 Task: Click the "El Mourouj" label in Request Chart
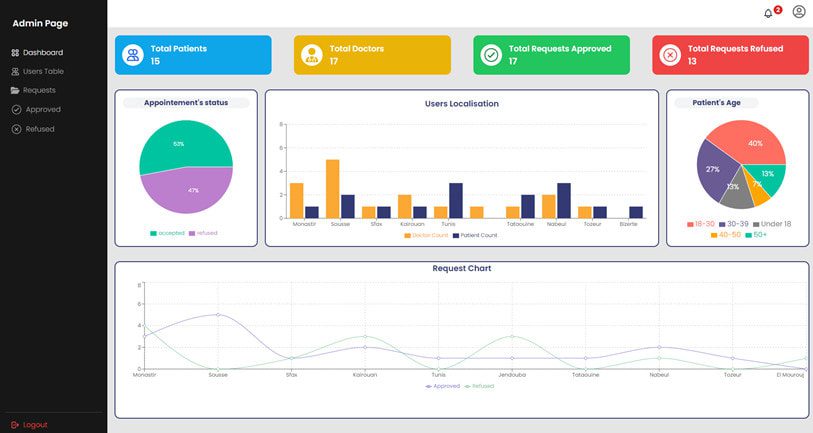coord(791,374)
